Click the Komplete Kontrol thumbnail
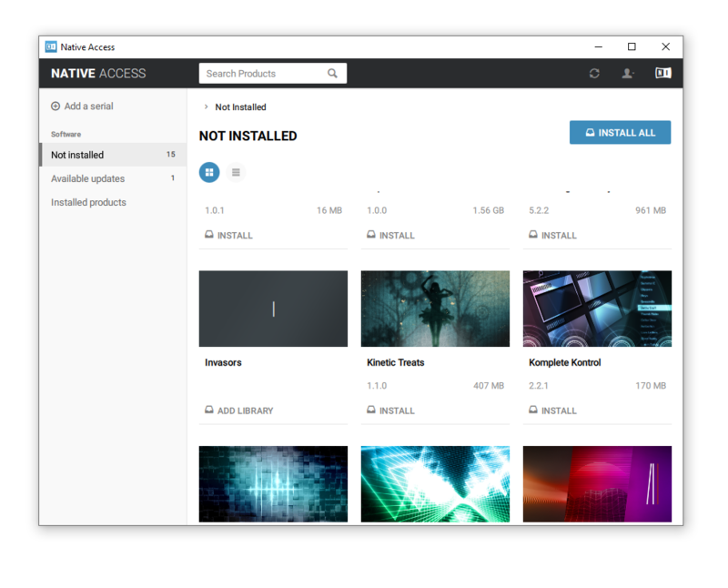The width and height of the screenshot is (728, 588). [597, 309]
